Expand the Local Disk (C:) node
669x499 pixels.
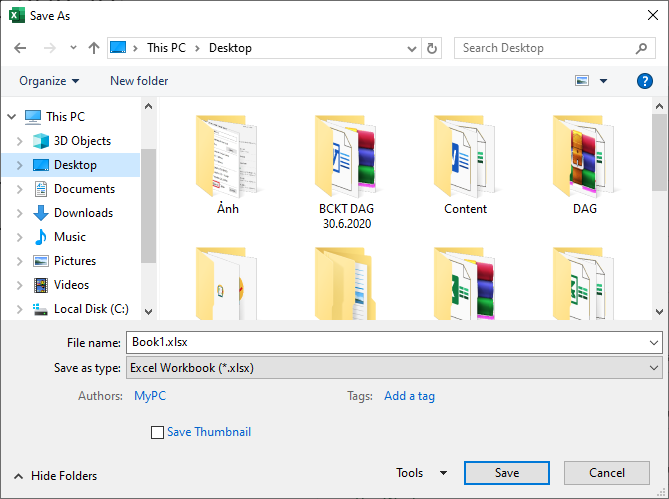(20, 309)
